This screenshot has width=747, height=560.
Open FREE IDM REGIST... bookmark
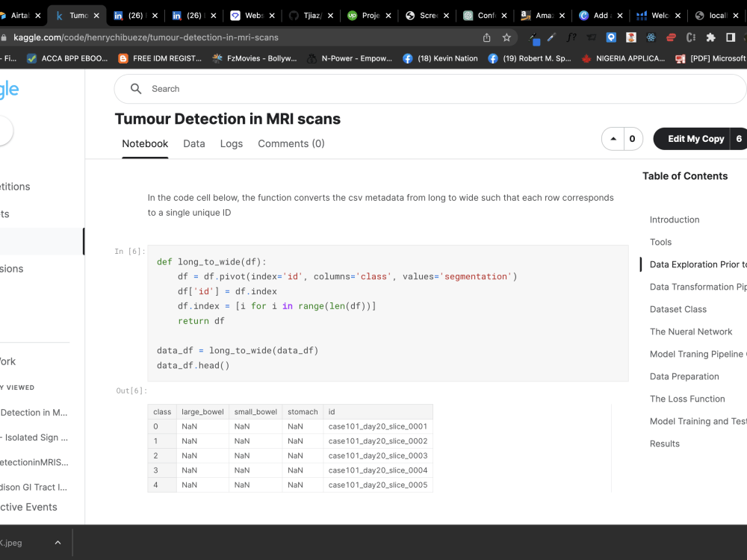click(160, 58)
